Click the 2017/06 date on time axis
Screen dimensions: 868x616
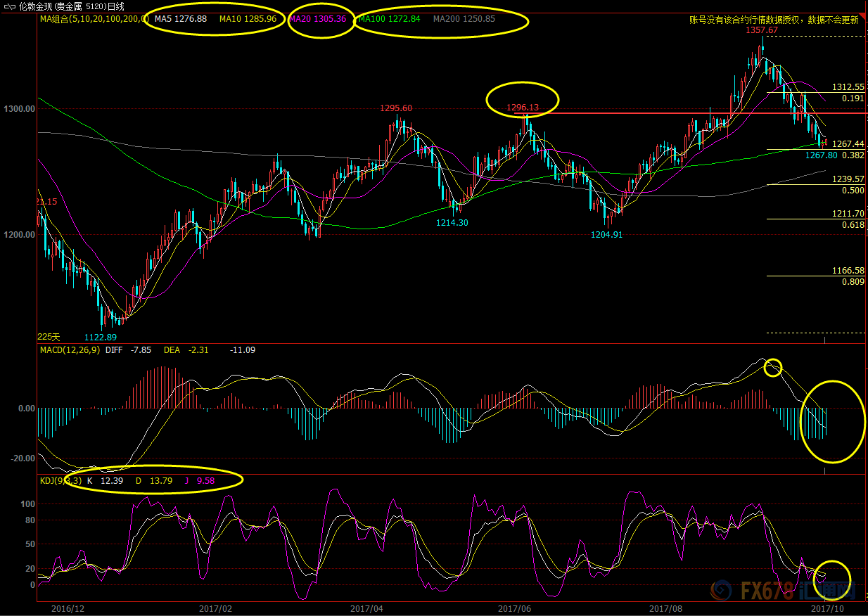pos(513,608)
